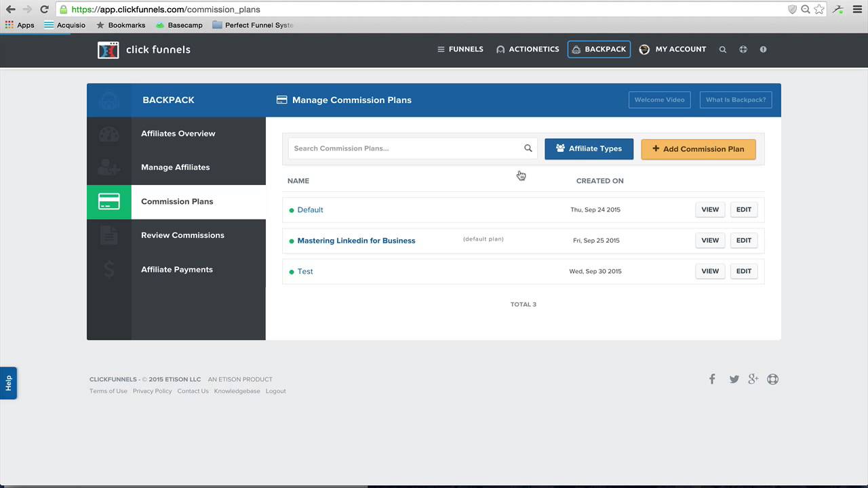The width and height of the screenshot is (868, 488).
Task: Open Contact Us link
Action: pos(193,391)
